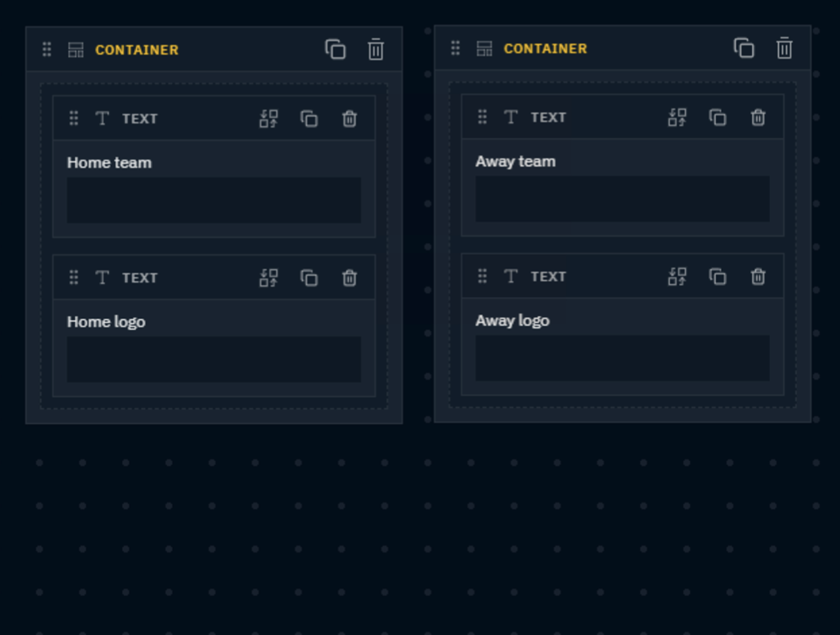Duplicate the Away team text block
Image resolution: width=840 pixels, height=635 pixels.
718,117
